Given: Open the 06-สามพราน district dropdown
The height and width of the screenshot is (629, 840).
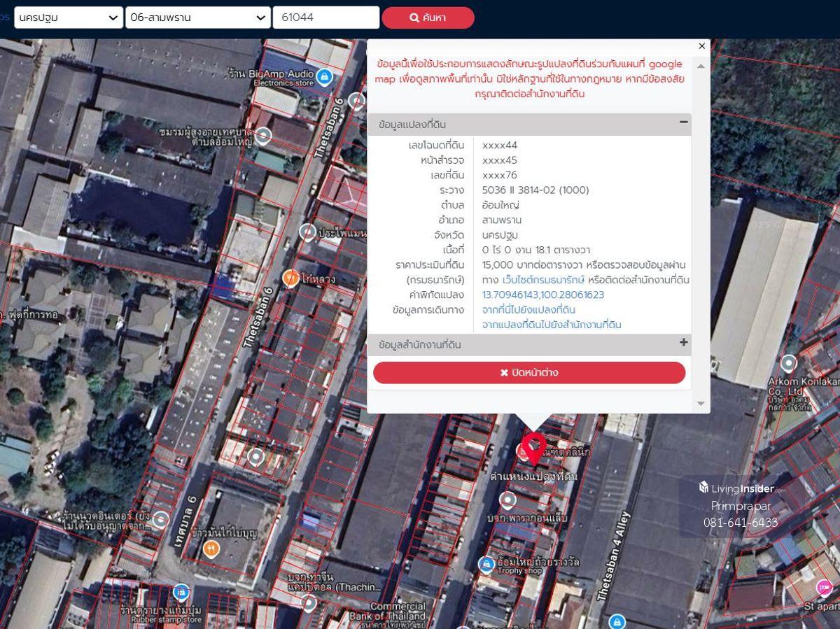Looking at the screenshot, I should (x=197, y=17).
